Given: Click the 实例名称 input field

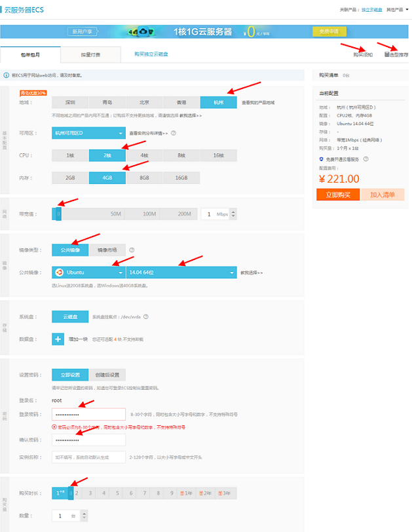Looking at the screenshot, I should pos(88,457).
